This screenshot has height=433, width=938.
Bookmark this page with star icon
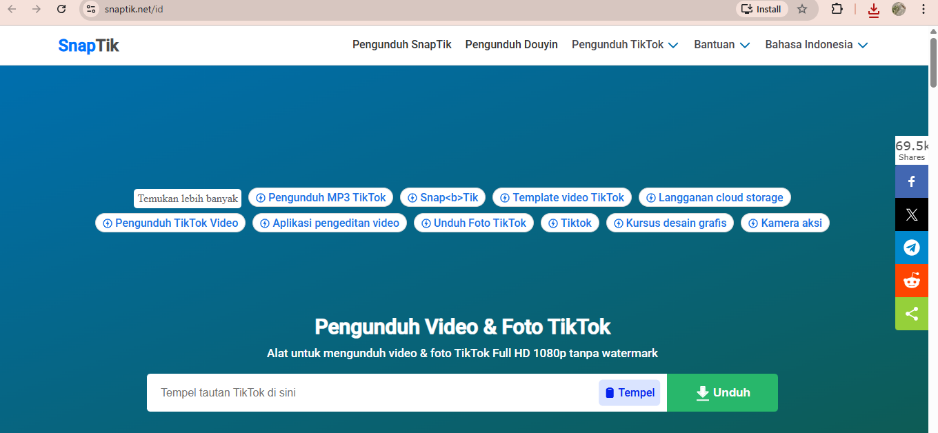click(x=802, y=9)
